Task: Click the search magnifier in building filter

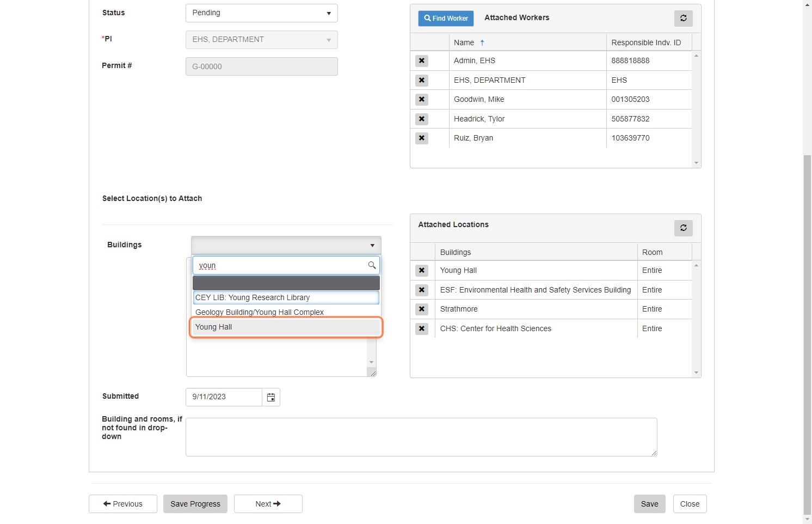Action: click(x=372, y=265)
